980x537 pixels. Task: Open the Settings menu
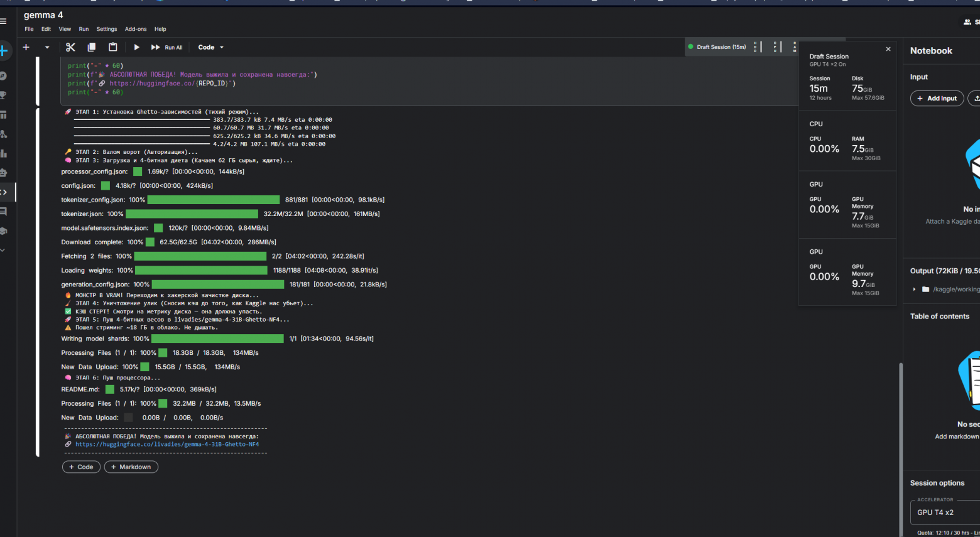pyautogui.click(x=107, y=29)
